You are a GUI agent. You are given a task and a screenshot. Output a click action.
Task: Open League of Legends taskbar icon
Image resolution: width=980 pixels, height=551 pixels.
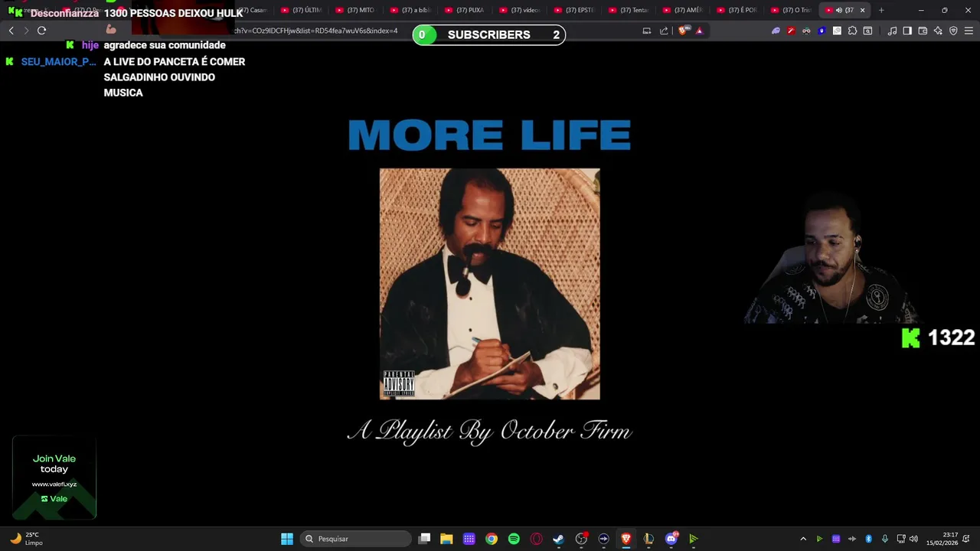(648, 539)
